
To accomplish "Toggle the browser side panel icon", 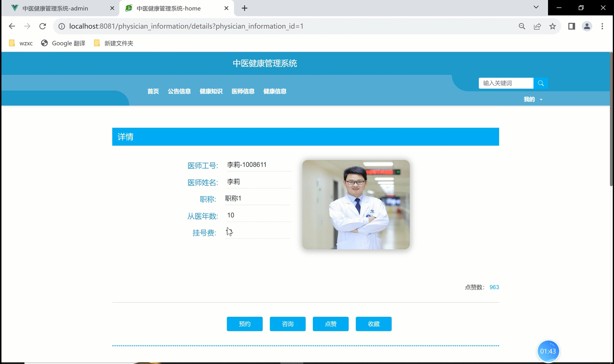I will (x=572, y=26).
